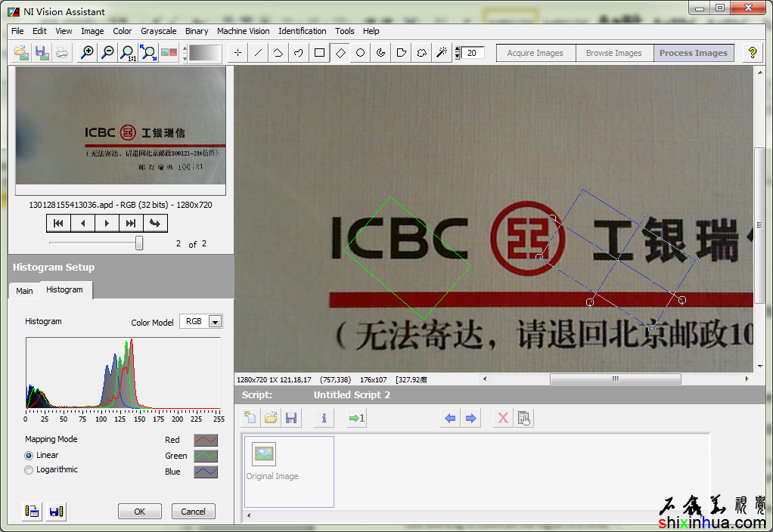Go to next image
773x532 pixels.
point(107,223)
